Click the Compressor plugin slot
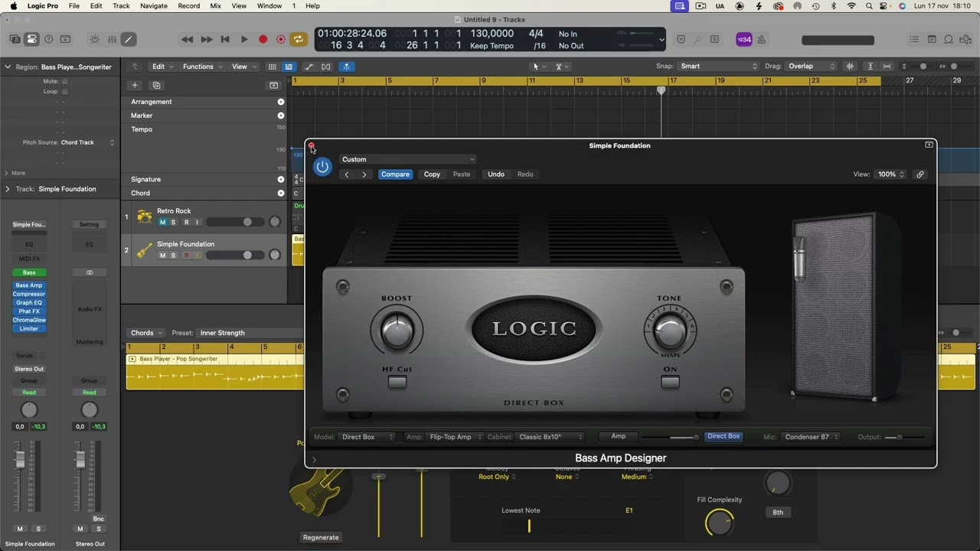Viewport: 980px width, 551px height. pos(29,294)
